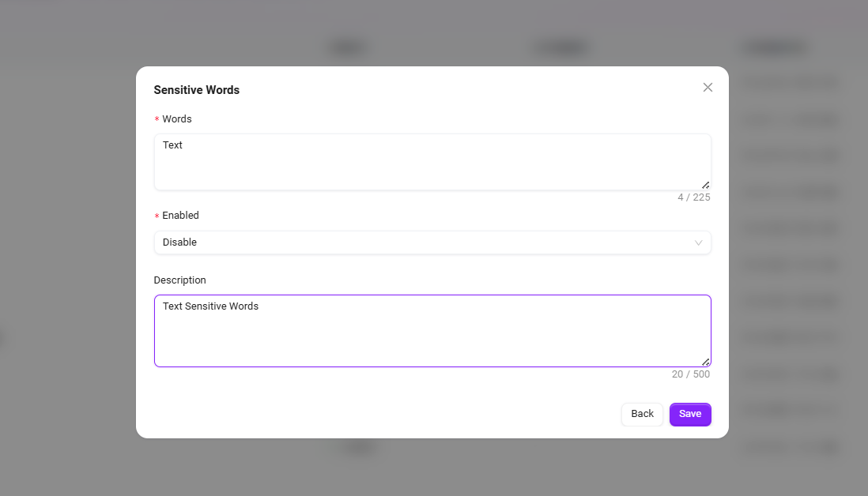
Task: Click the Enabled field label
Action: 181,216
